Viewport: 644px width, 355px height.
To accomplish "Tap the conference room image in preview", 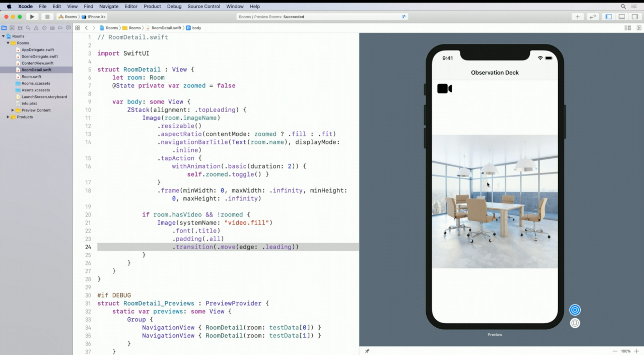I will coord(495,201).
